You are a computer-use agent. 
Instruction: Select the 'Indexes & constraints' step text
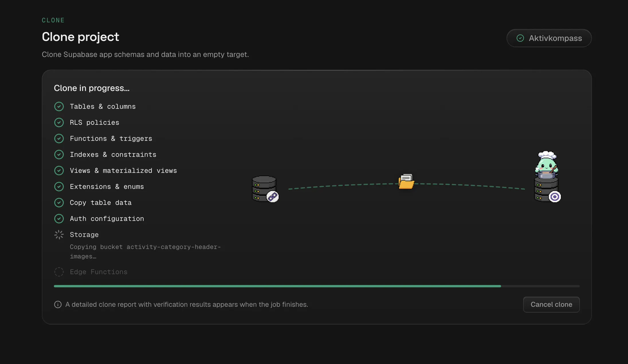113,155
